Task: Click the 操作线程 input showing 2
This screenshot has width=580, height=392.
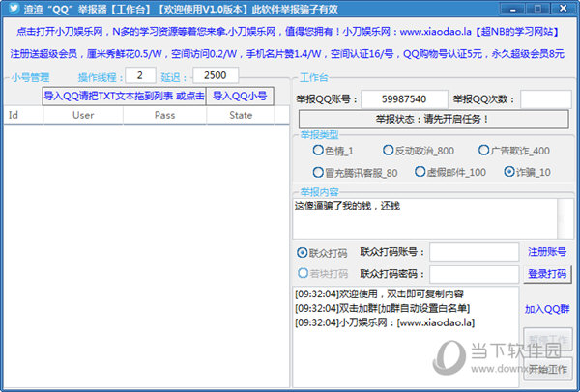Action: tap(140, 75)
